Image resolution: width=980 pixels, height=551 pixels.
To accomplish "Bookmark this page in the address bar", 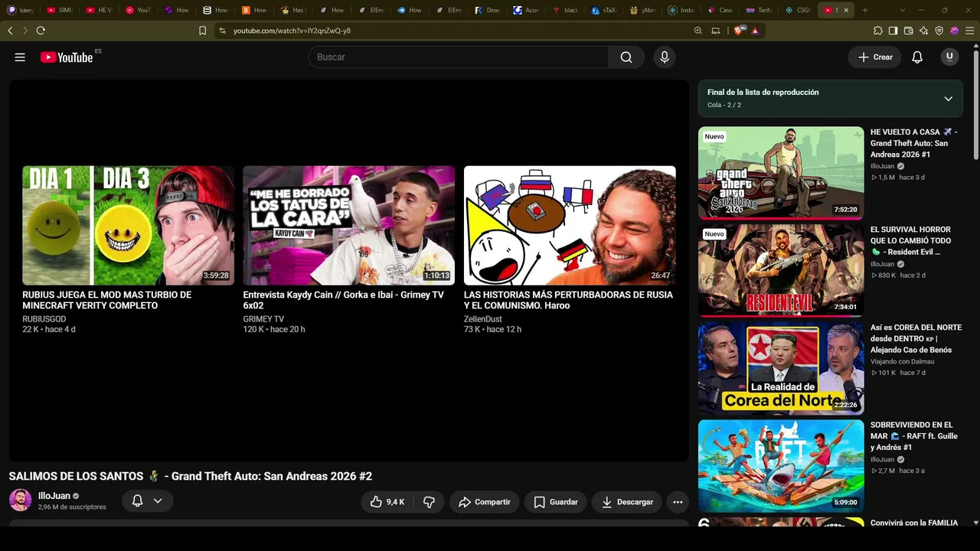I will click(202, 31).
